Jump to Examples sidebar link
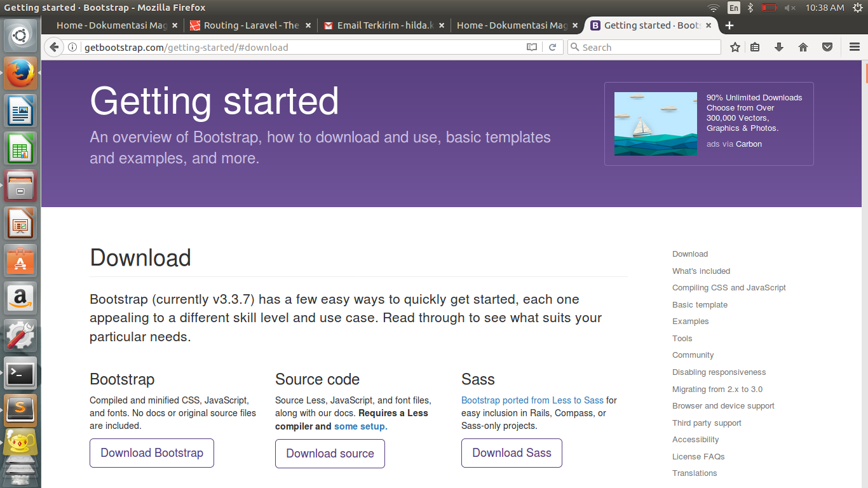This screenshot has width=868, height=488. pos(690,322)
